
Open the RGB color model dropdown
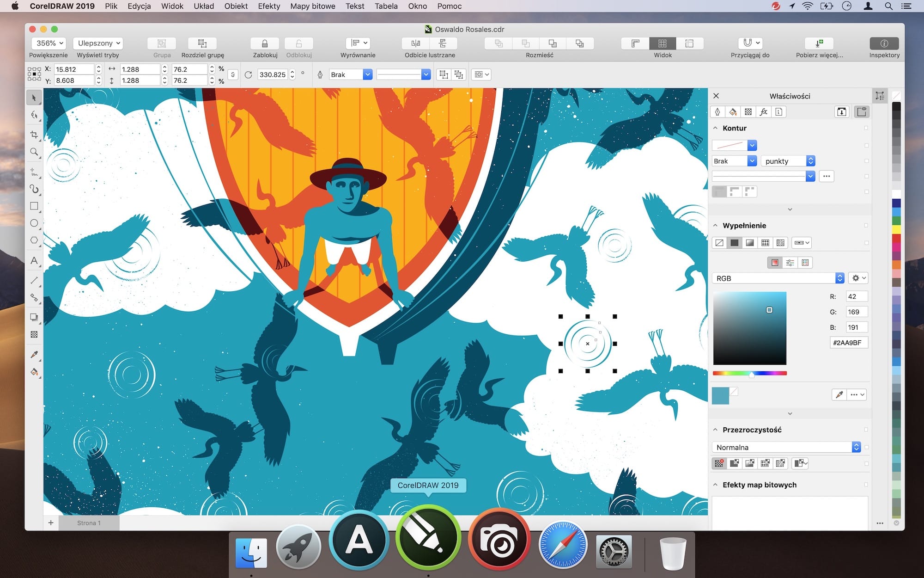778,278
